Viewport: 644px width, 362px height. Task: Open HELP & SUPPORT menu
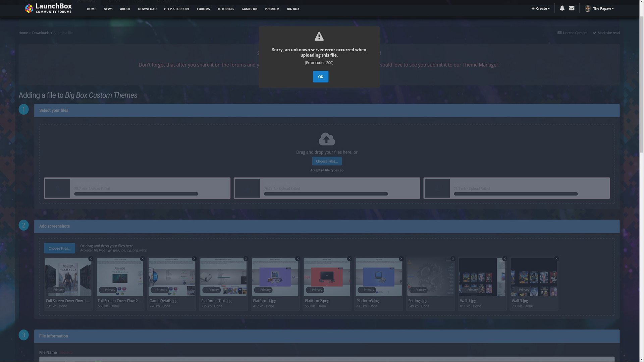pyautogui.click(x=177, y=9)
